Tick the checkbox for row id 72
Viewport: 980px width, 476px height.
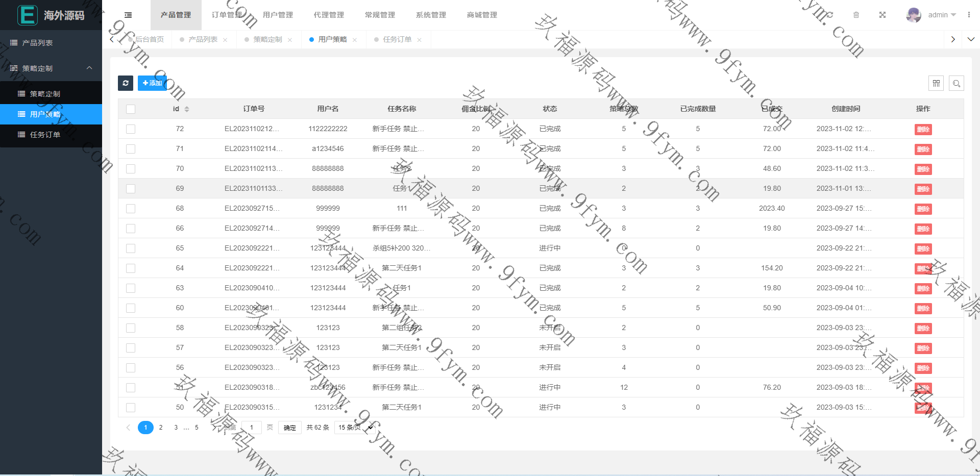(x=131, y=129)
